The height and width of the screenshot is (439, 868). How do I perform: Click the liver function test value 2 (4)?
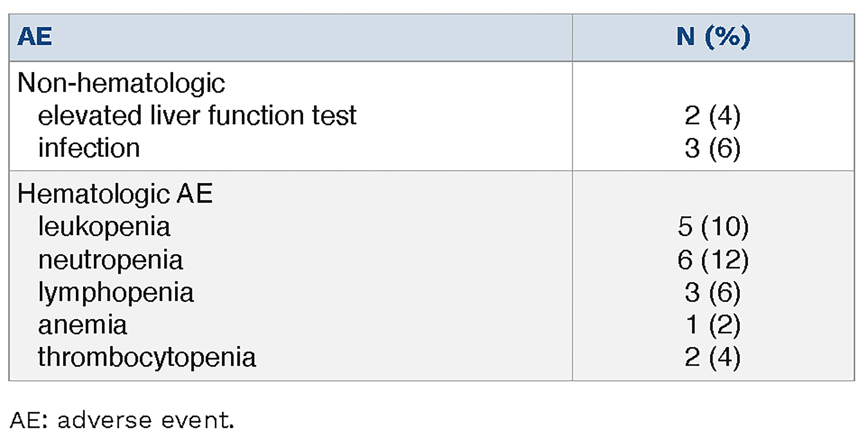pyautogui.click(x=713, y=116)
